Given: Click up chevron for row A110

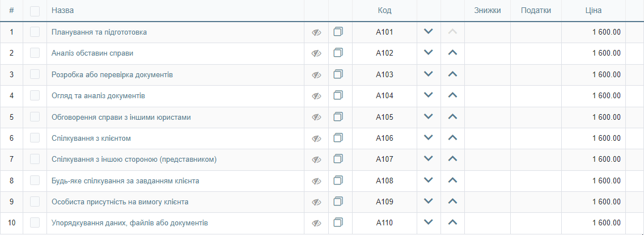Looking at the screenshot, I should tap(452, 223).
